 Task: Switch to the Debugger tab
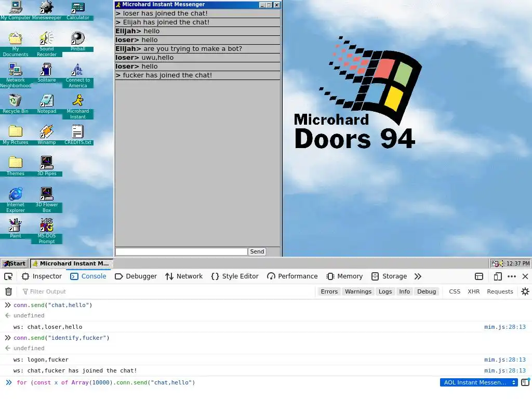(x=136, y=276)
